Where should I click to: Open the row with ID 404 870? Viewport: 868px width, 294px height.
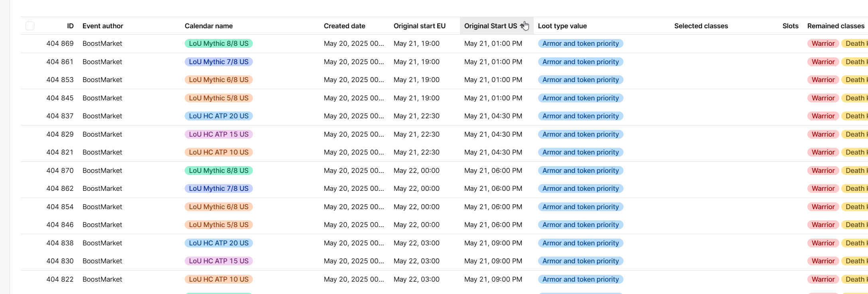coord(60,171)
